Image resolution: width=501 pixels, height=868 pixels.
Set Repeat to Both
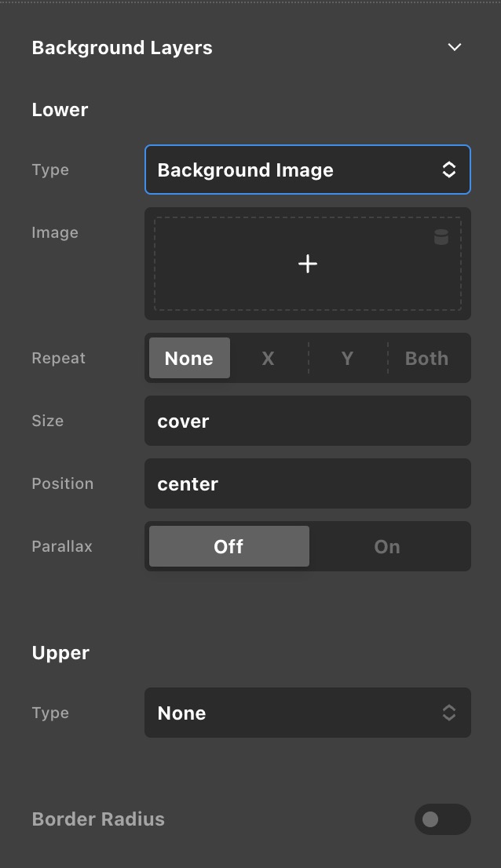pyautogui.click(x=426, y=358)
